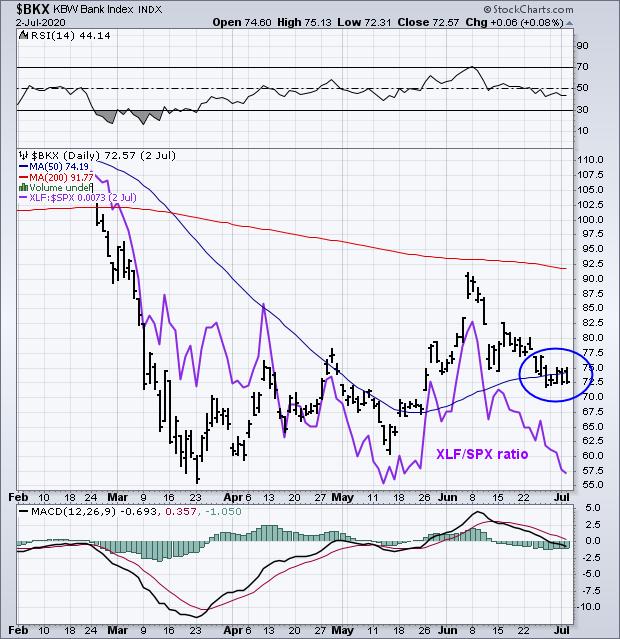Click the $BKX ticker symbol in the title

[x=34, y=9]
